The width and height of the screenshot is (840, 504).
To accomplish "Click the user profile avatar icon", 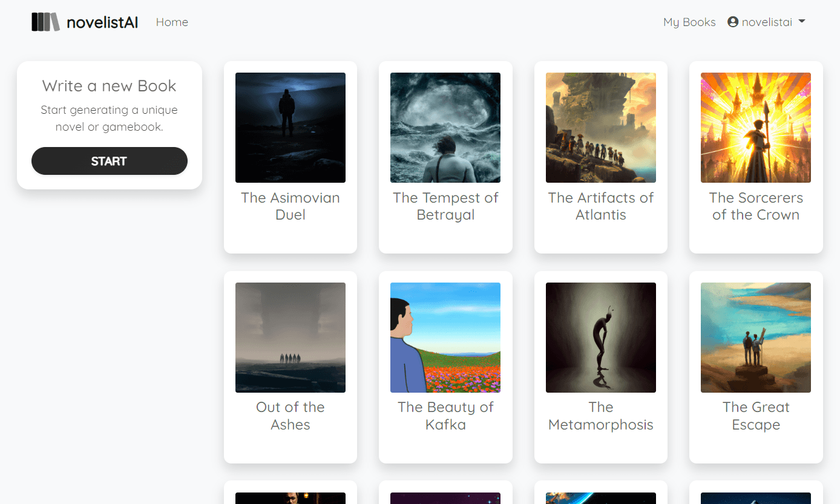I will [733, 22].
